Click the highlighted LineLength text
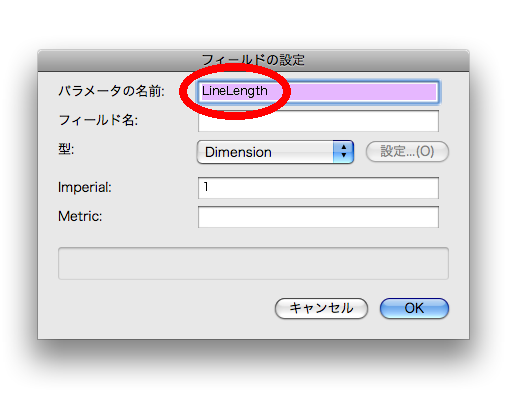520x402 pixels. [235, 91]
